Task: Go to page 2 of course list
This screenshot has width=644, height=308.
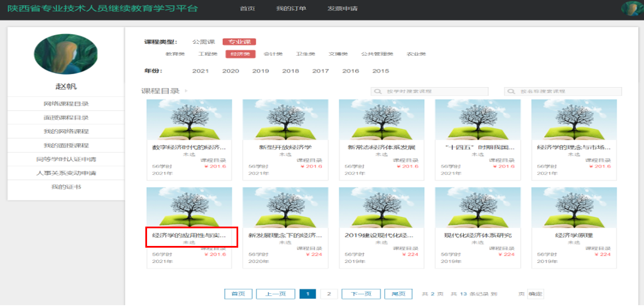Action: (x=328, y=294)
